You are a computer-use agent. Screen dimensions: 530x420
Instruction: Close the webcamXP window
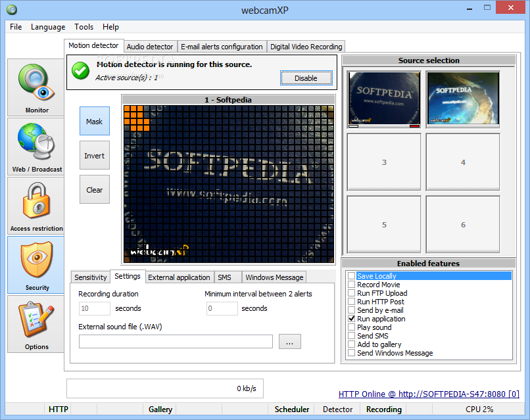(x=510, y=7)
